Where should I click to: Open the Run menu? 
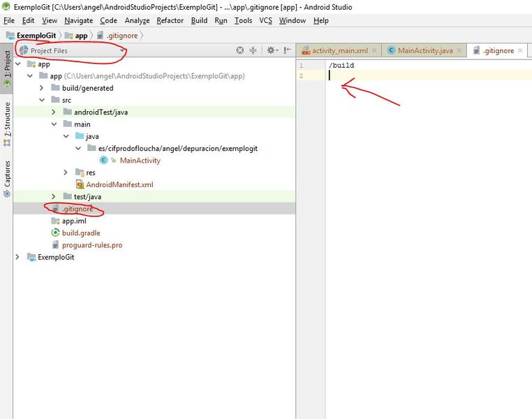pyautogui.click(x=221, y=21)
